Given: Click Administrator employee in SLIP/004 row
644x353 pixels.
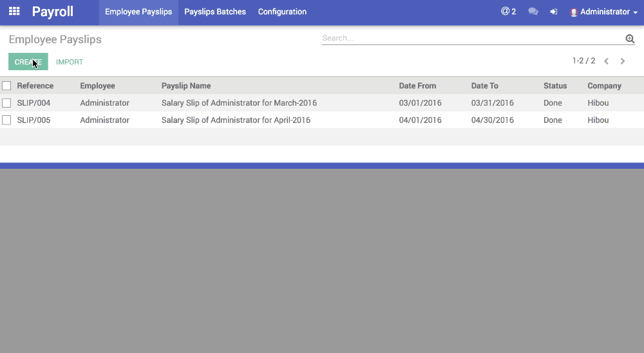Looking at the screenshot, I should click(x=105, y=103).
